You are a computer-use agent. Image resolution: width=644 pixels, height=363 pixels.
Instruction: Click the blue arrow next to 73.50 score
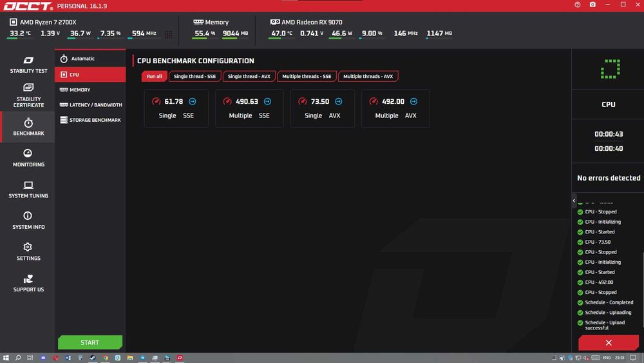click(339, 101)
